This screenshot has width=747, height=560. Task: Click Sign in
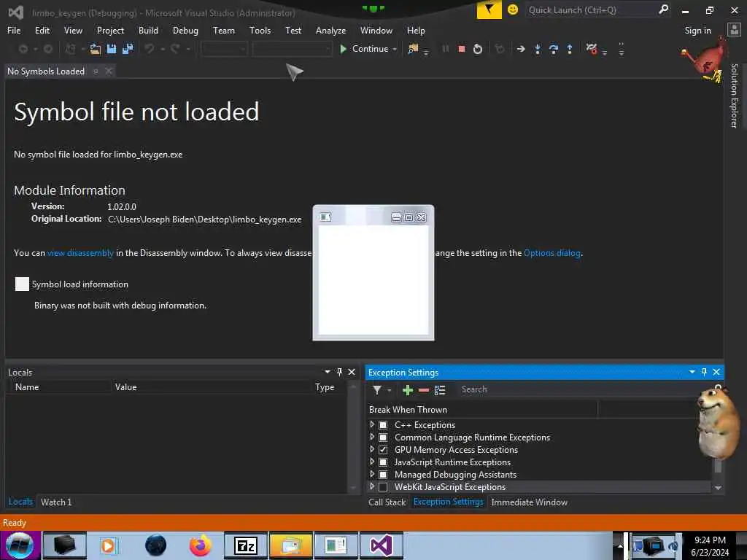(x=697, y=31)
